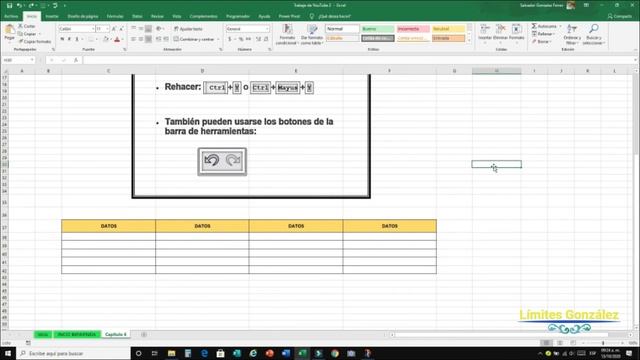Switch to Diseño de página tab
The width and height of the screenshot is (640, 360).
(83, 16)
